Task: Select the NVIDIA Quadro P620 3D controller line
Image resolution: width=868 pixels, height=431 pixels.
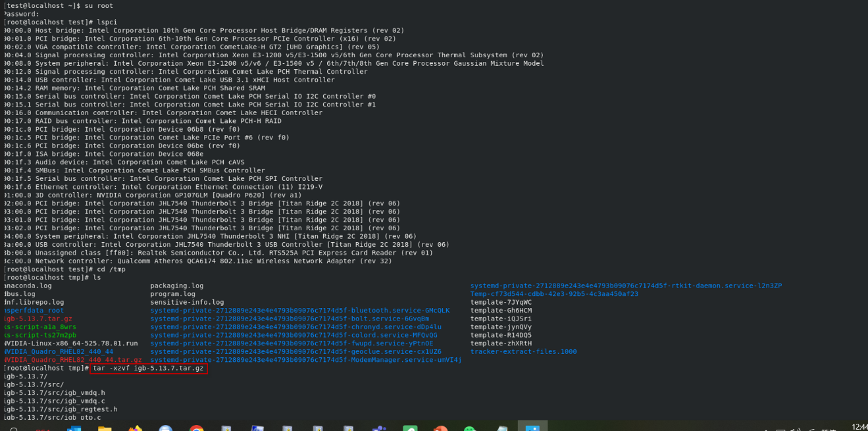Action: click(152, 195)
